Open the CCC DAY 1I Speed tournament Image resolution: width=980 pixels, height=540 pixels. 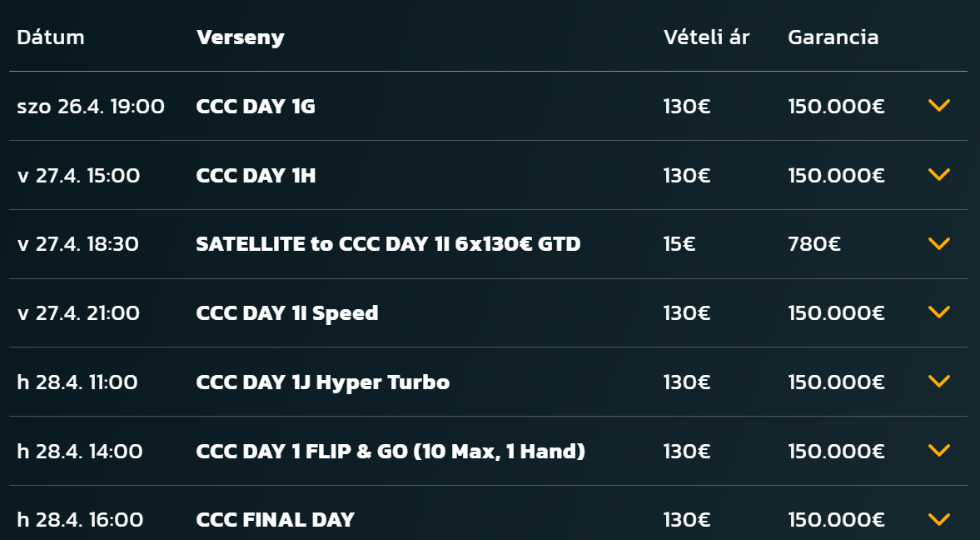point(287,313)
